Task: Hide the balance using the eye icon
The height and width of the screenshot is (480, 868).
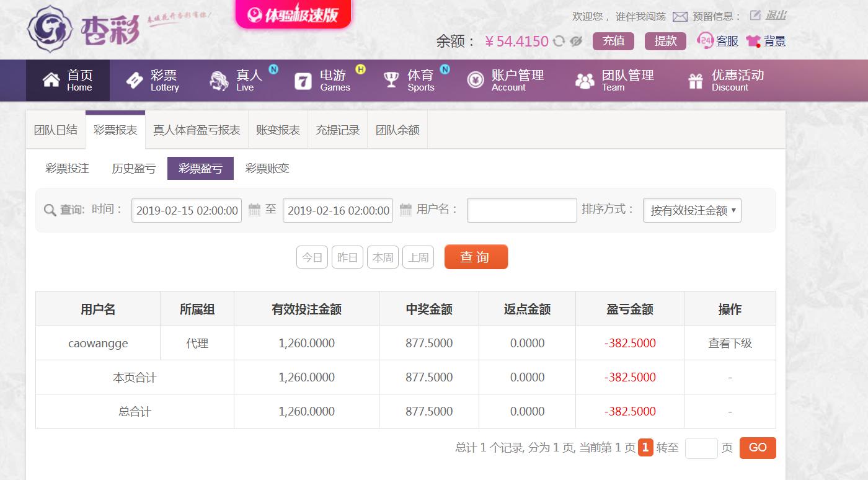Action: [x=576, y=42]
